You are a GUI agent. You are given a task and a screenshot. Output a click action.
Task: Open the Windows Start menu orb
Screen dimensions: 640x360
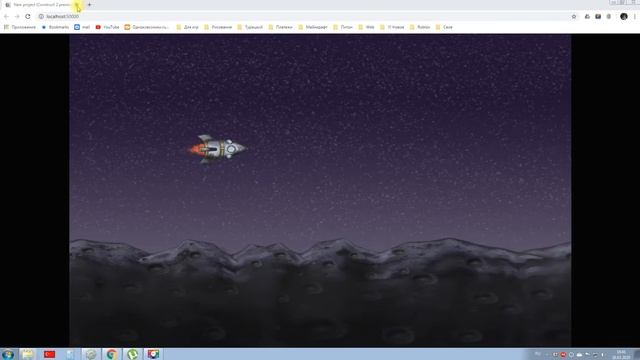[x=8, y=354]
